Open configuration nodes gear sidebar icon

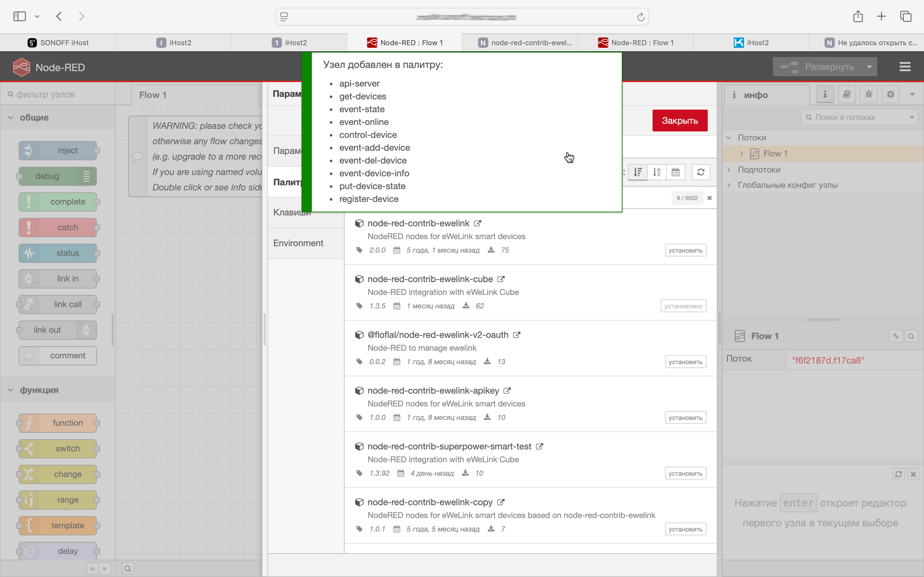tap(890, 94)
